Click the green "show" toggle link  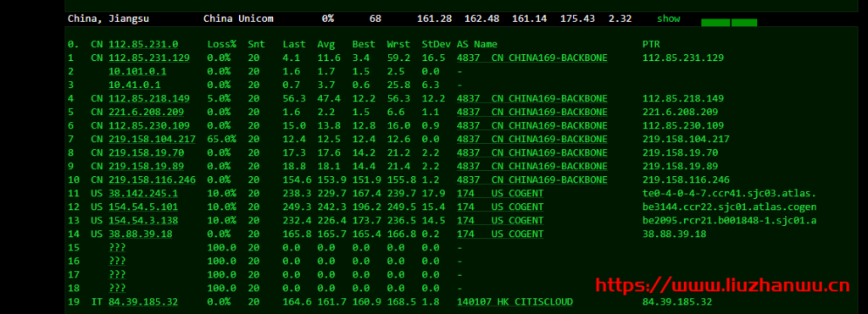click(x=668, y=19)
